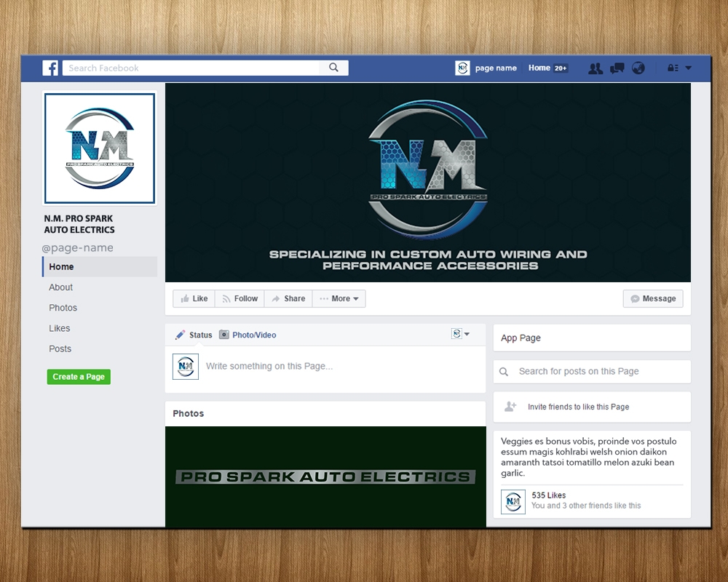Click the small page avatar beside 'page name'
This screenshot has height=582, width=728.
click(463, 68)
